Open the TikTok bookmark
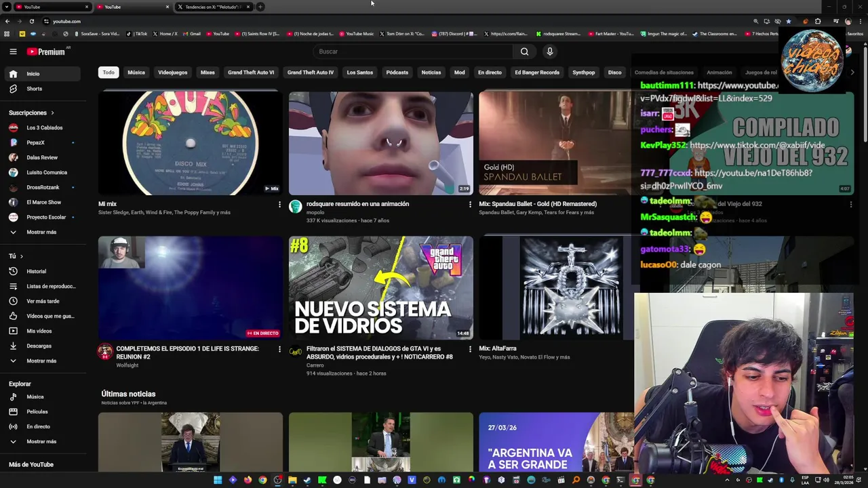Image resolution: width=868 pixels, height=488 pixels. click(138, 34)
